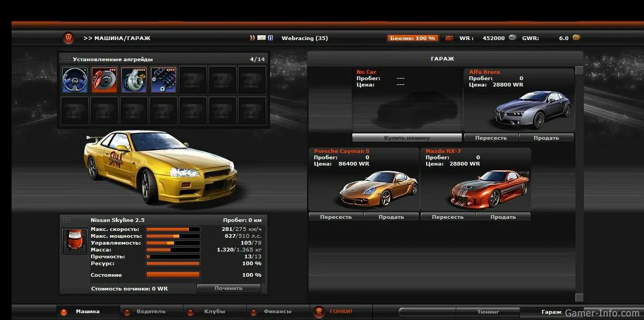Click the Стоимость починки: 0 WR text
This screenshot has height=320, width=644.
point(129,288)
